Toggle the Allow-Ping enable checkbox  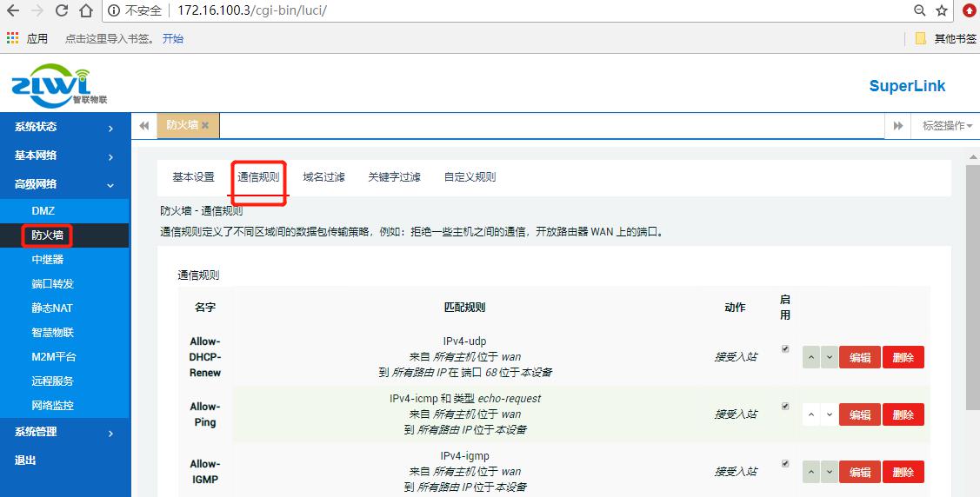click(x=785, y=406)
